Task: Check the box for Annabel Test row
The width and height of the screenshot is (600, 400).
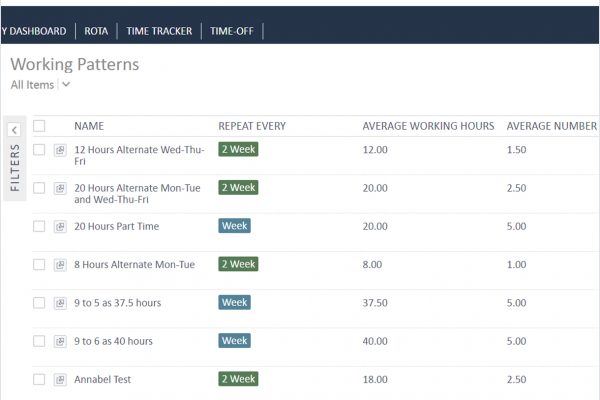Action: pos(39,379)
